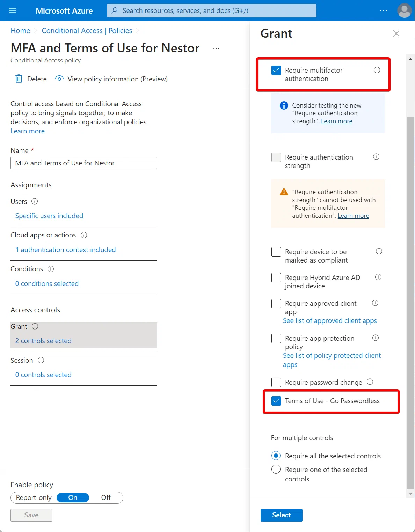Open 1 authentication context included
The height and width of the screenshot is (532, 415).
[x=65, y=250]
